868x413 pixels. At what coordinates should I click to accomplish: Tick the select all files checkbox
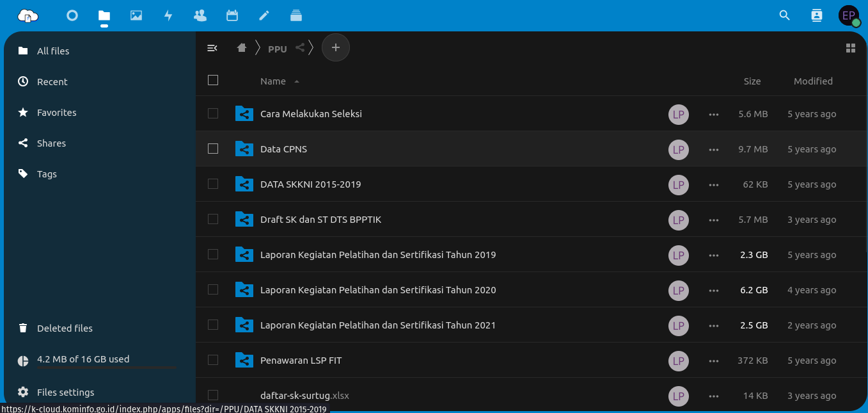213,80
